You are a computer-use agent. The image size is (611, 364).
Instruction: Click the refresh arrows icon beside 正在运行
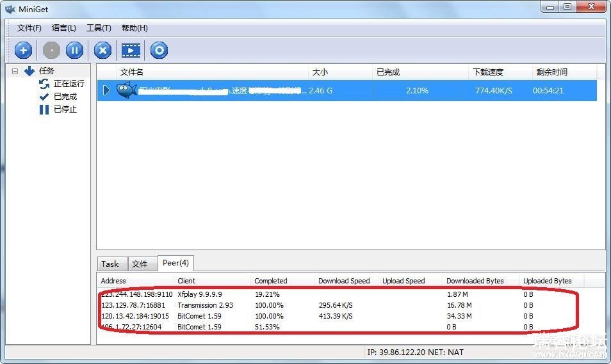pyautogui.click(x=44, y=84)
